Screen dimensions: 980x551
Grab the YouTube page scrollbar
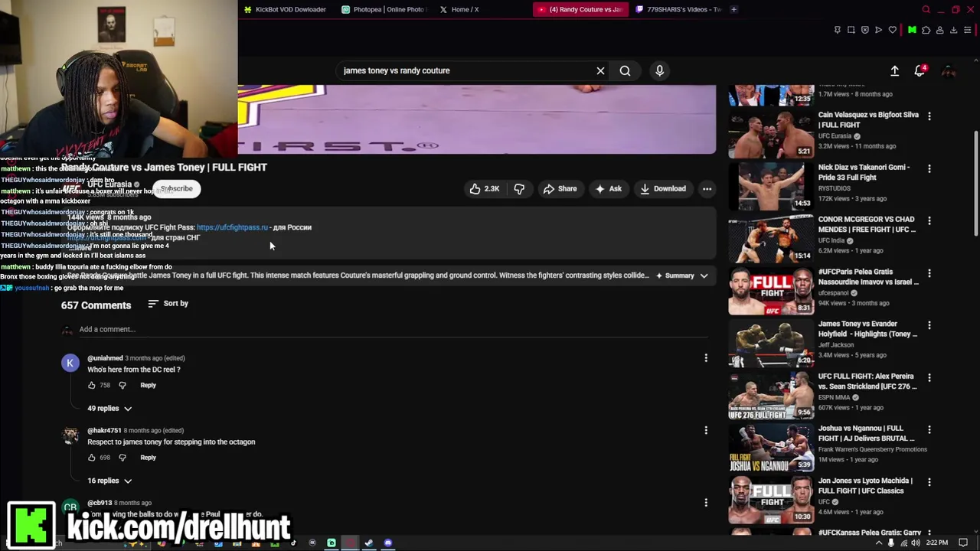(x=975, y=184)
